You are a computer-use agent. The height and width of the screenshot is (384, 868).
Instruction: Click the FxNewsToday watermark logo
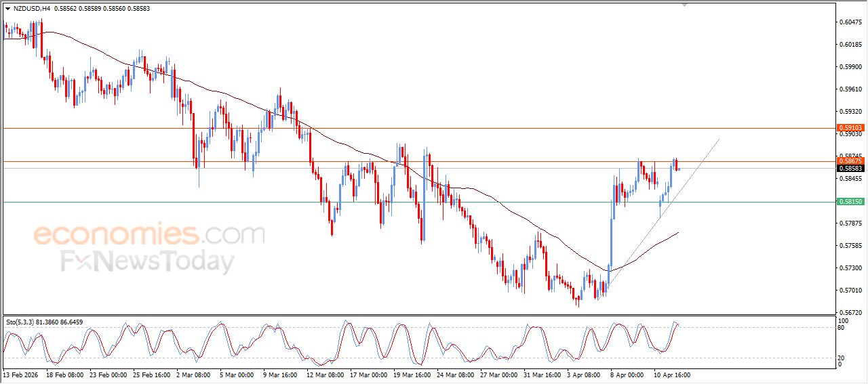click(148, 261)
